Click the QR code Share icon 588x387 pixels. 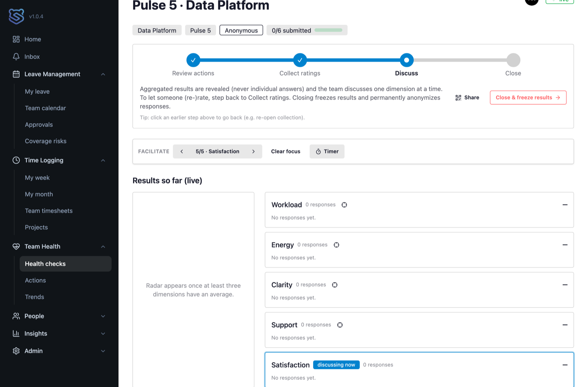click(x=458, y=97)
